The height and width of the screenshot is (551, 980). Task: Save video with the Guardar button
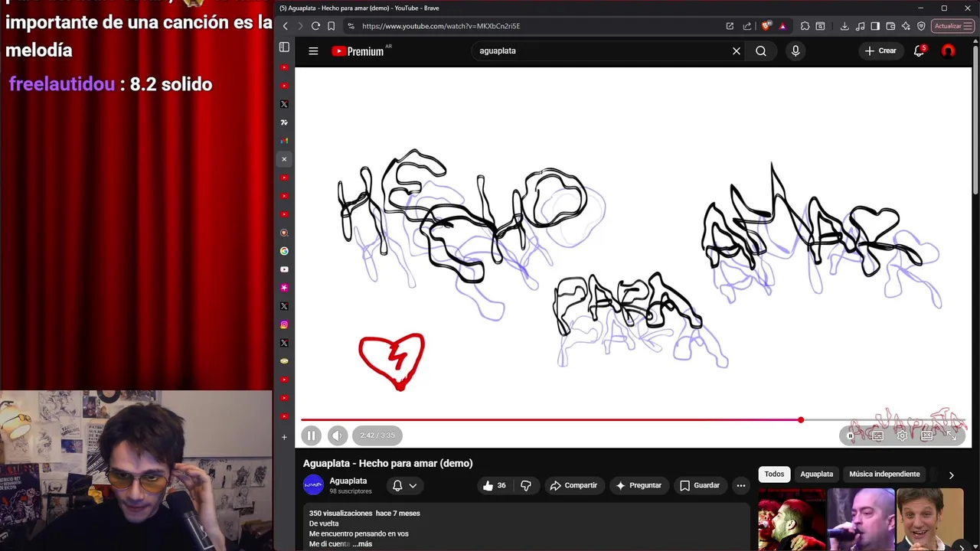(700, 485)
